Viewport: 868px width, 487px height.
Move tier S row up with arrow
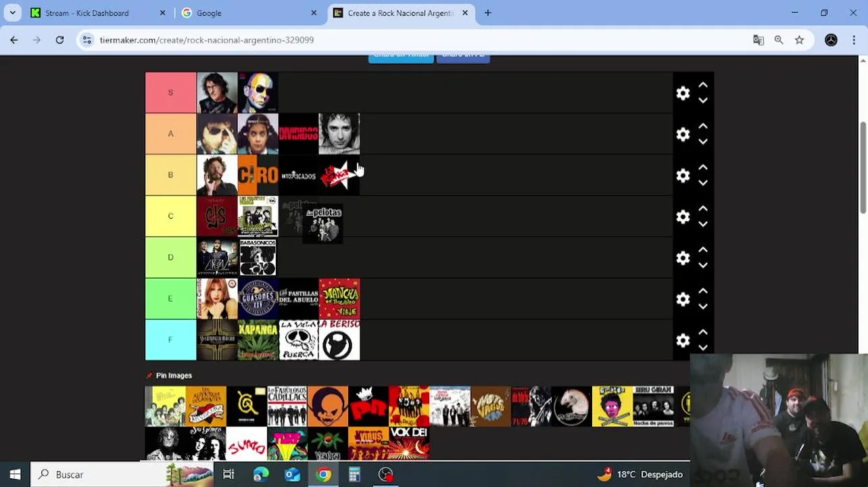(x=703, y=85)
